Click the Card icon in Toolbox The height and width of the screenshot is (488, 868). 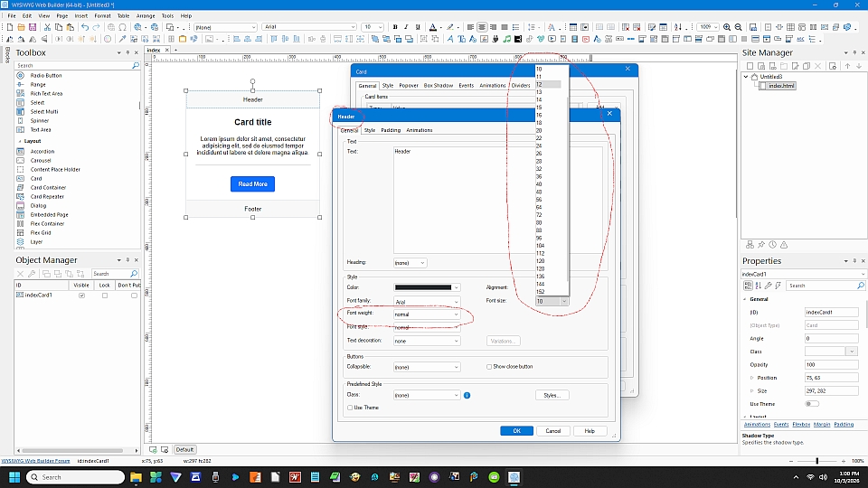[21, 179]
